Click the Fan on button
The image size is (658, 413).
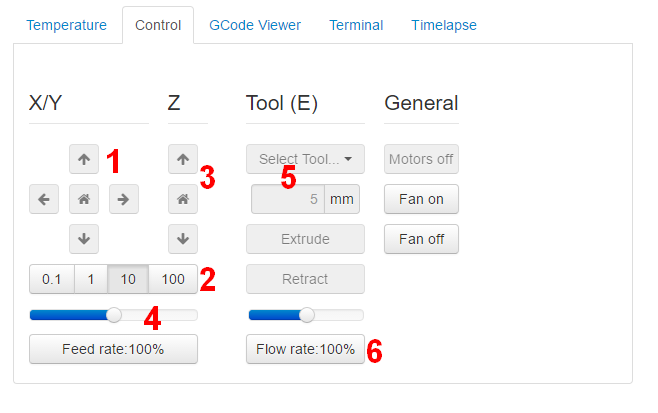(x=421, y=199)
